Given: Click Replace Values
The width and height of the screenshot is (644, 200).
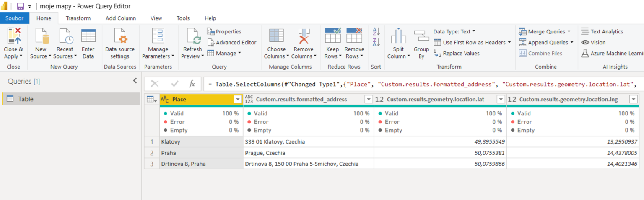Looking at the screenshot, I should tap(457, 53).
